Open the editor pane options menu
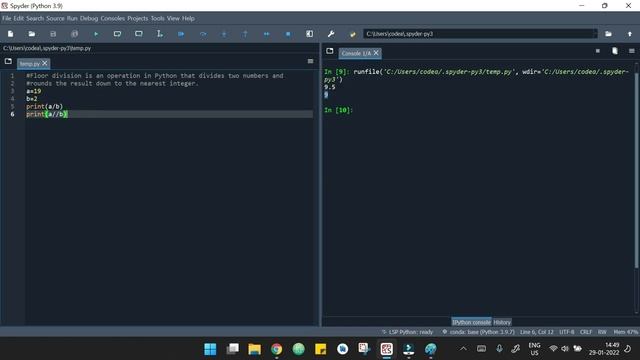 (x=311, y=61)
